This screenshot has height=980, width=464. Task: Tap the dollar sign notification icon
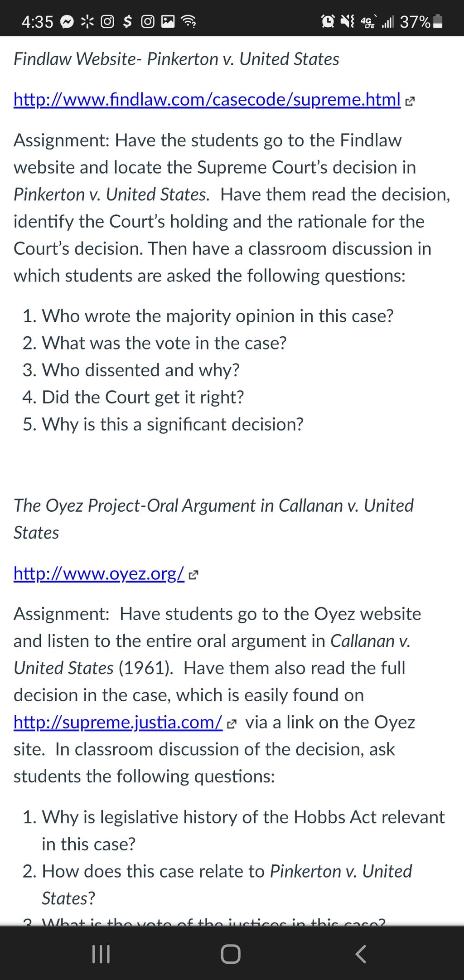point(128,21)
